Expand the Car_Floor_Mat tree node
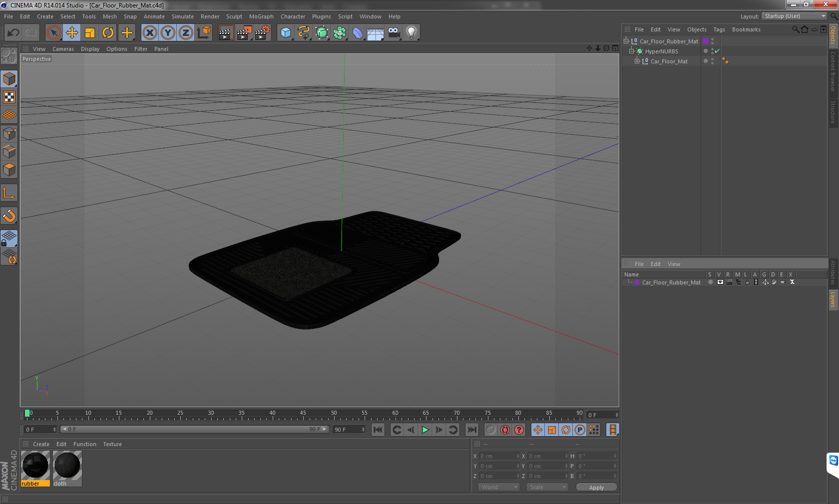839x504 pixels. coord(637,61)
